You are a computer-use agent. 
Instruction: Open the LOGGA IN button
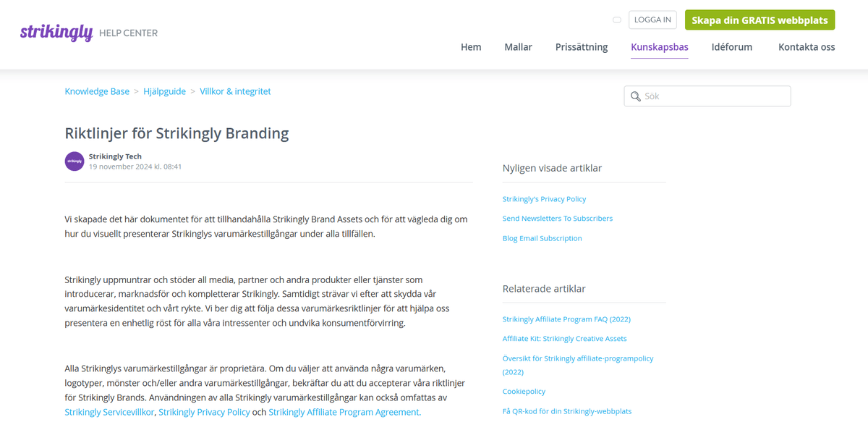652,20
